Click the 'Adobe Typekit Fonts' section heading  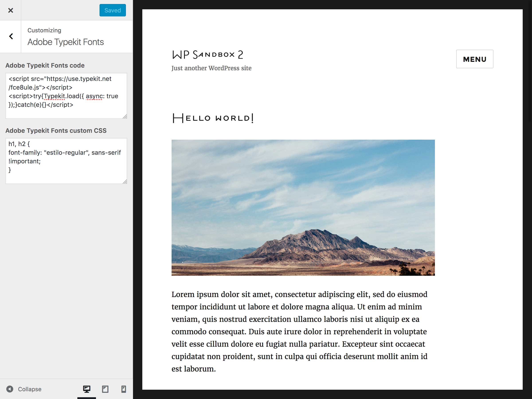[66, 42]
